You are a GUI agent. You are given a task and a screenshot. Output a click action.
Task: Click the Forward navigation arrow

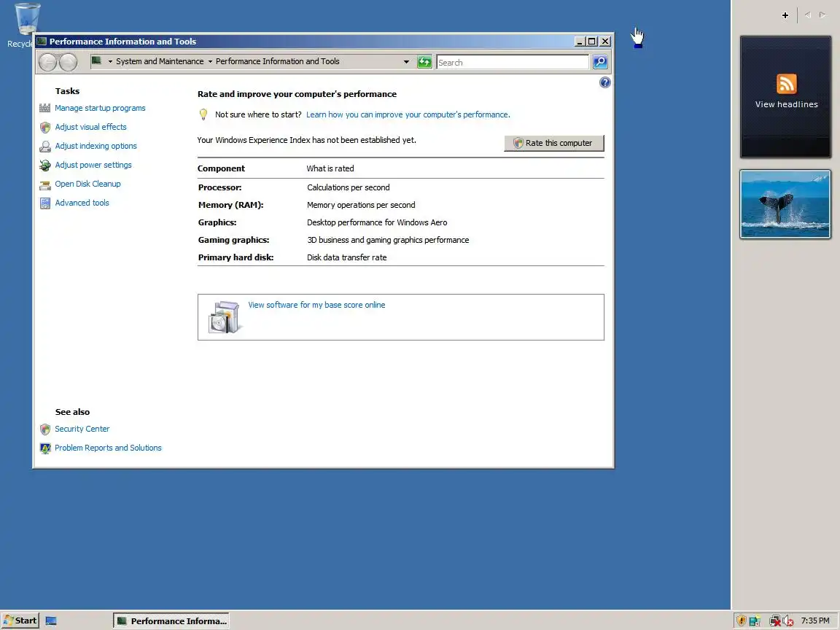click(68, 63)
